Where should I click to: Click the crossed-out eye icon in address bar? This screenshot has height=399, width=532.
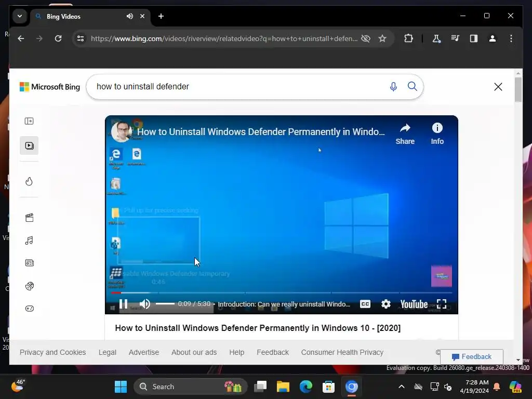pos(366,38)
